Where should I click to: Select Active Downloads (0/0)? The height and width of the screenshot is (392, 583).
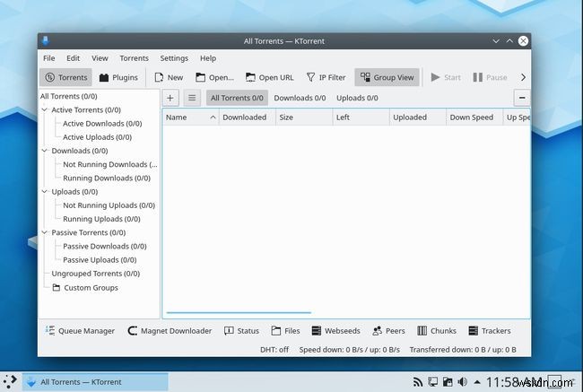click(x=102, y=124)
